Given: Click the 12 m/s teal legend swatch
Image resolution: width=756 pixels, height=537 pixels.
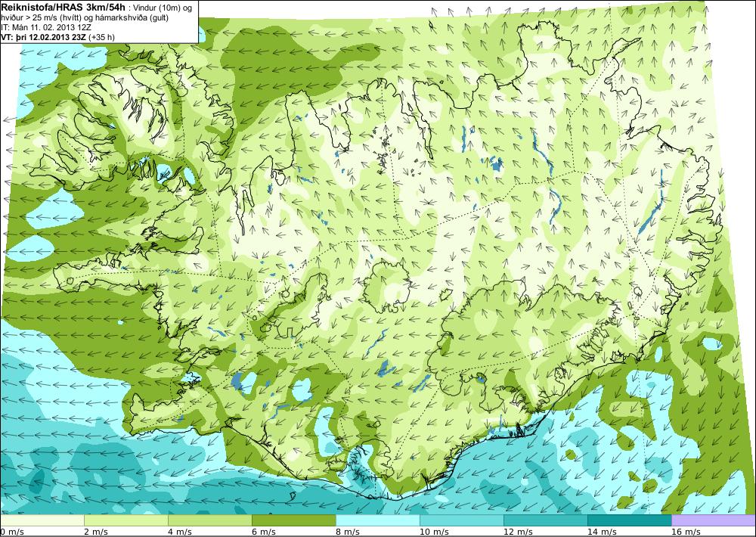Looking at the screenshot, I should 545,520.
